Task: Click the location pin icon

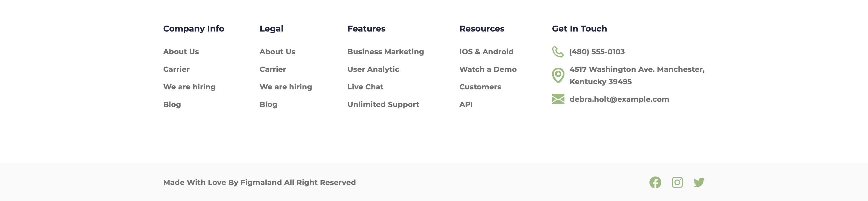Action: [x=558, y=75]
